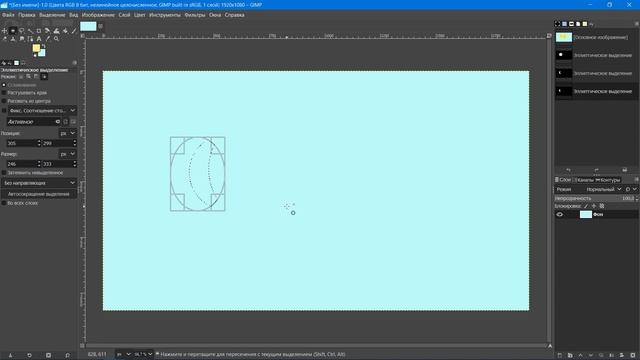Enable the Фикс. aspect ratio checkbox
640x360 pixels.
click(4, 111)
